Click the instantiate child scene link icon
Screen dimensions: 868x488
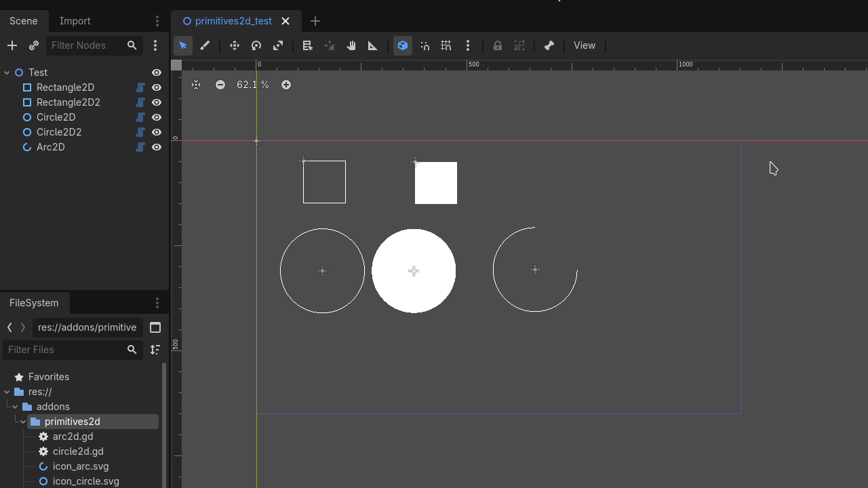(x=34, y=45)
